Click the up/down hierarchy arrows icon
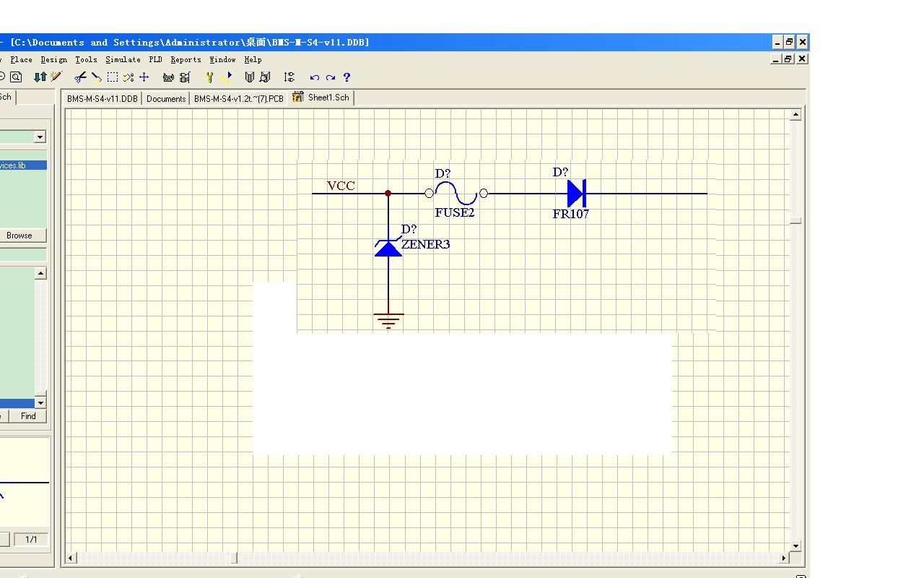This screenshot has height=578, width=924. [40, 77]
